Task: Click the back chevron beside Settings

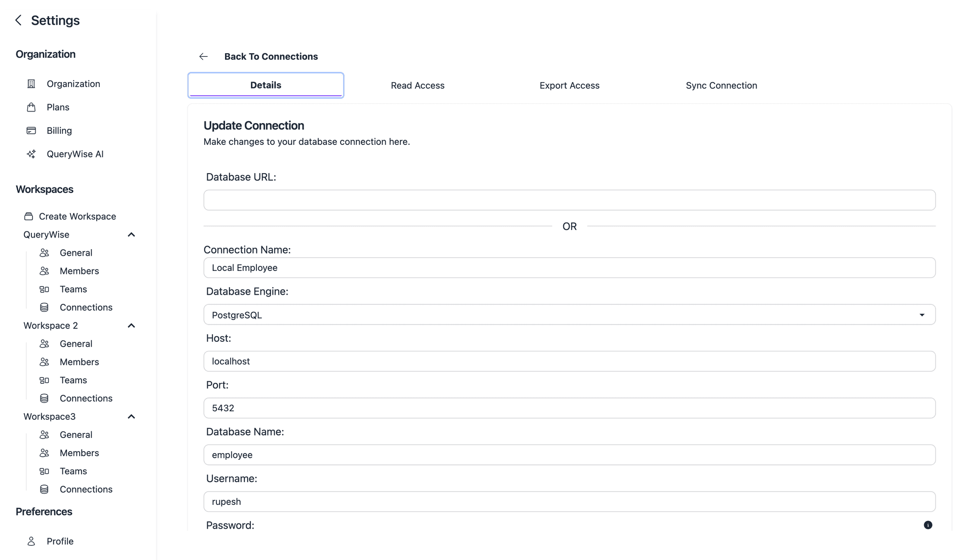Action: pyautogui.click(x=19, y=20)
